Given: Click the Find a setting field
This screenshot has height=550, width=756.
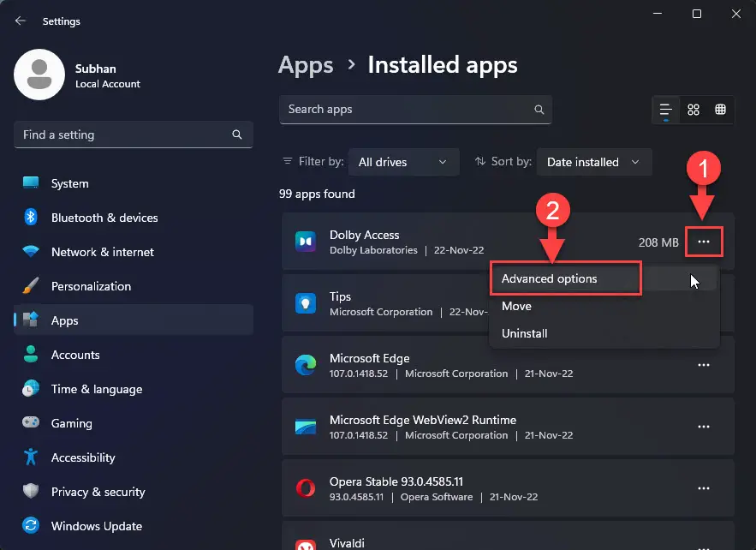Looking at the screenshot, I should click(x=134, y=135).
